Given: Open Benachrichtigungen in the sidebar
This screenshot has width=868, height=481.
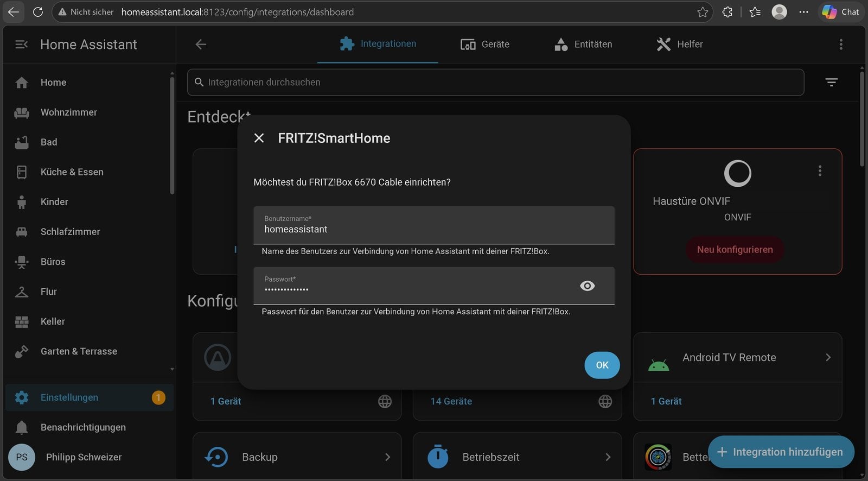Looking at the screenshot, I should click(90, 427).
